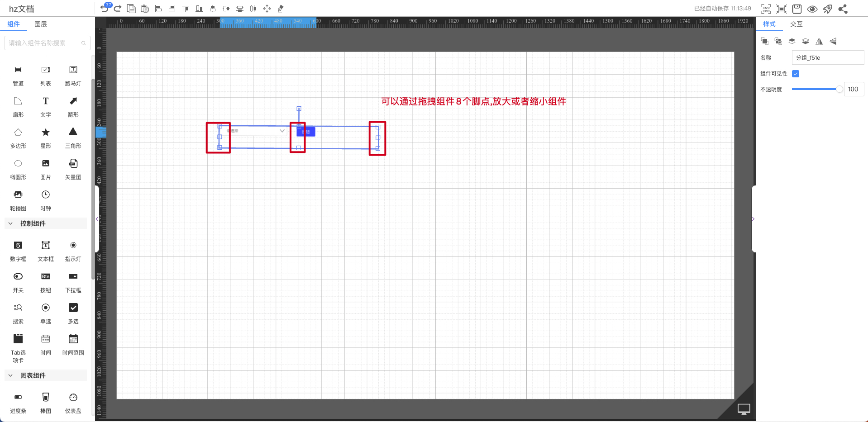Select the 指示灯 indicator light component
868x422 pixels.
pos(73,251)
